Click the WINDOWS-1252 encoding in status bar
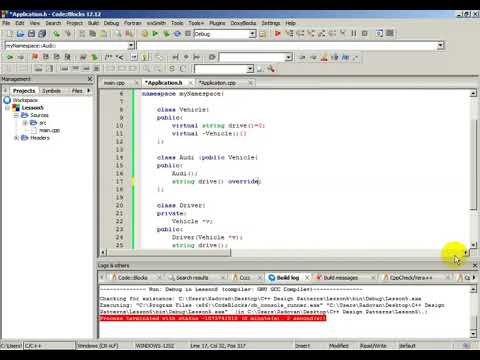Screen dimensions: 480x360 click(154, 346)
